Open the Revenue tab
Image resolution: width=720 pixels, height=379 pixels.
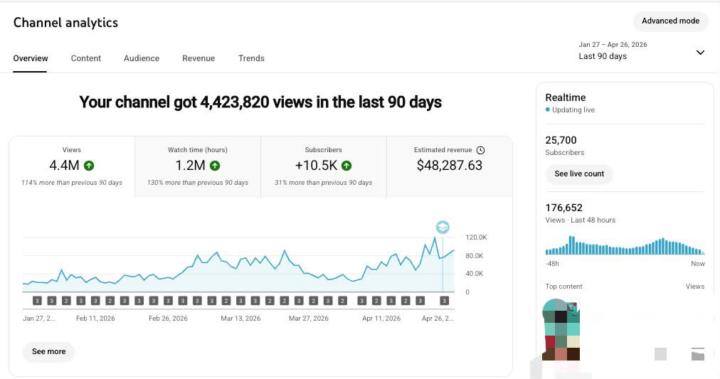pos(198,58)
